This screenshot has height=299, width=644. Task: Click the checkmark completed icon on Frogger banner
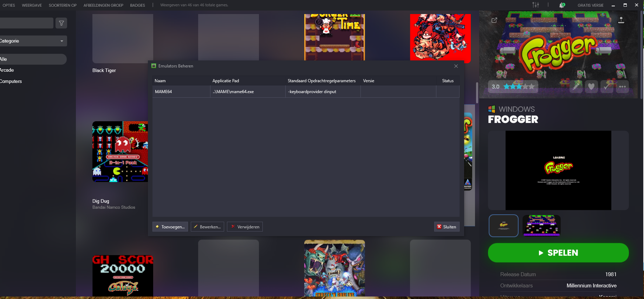(x=607, y=86)
